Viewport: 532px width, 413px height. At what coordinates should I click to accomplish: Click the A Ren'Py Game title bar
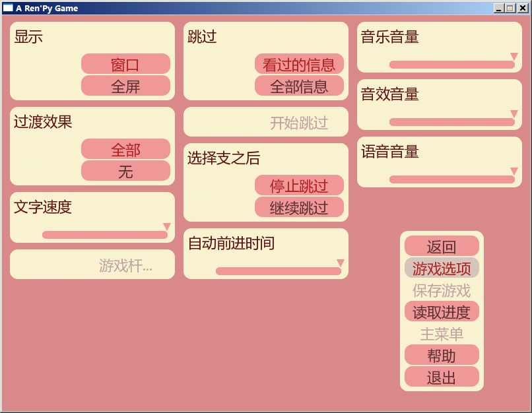[x=265, y=8]
